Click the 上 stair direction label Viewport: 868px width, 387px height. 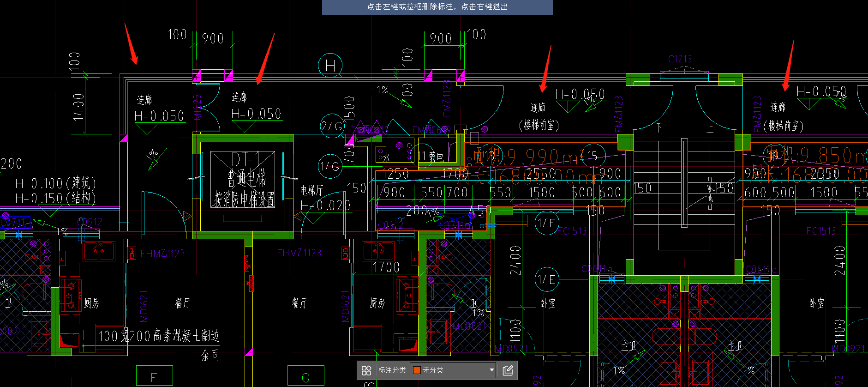click(x=710, y=128)
